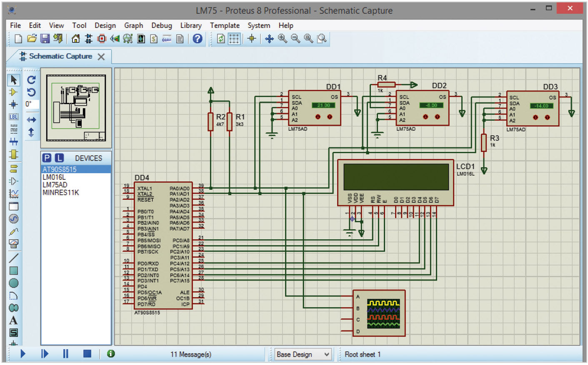
Task: Select the Component Mode tool
Action: pos(14,92)
